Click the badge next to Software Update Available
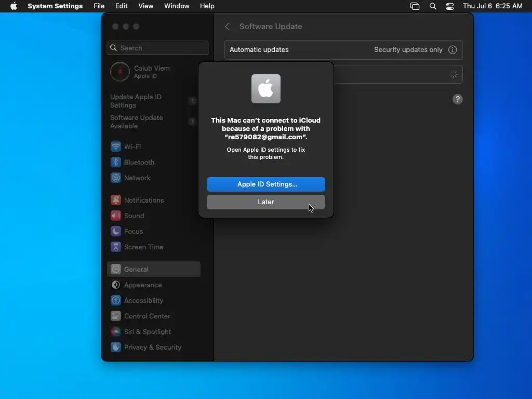Image resolution: width=532 pixels, height=399 pixels. coord(192,122)
